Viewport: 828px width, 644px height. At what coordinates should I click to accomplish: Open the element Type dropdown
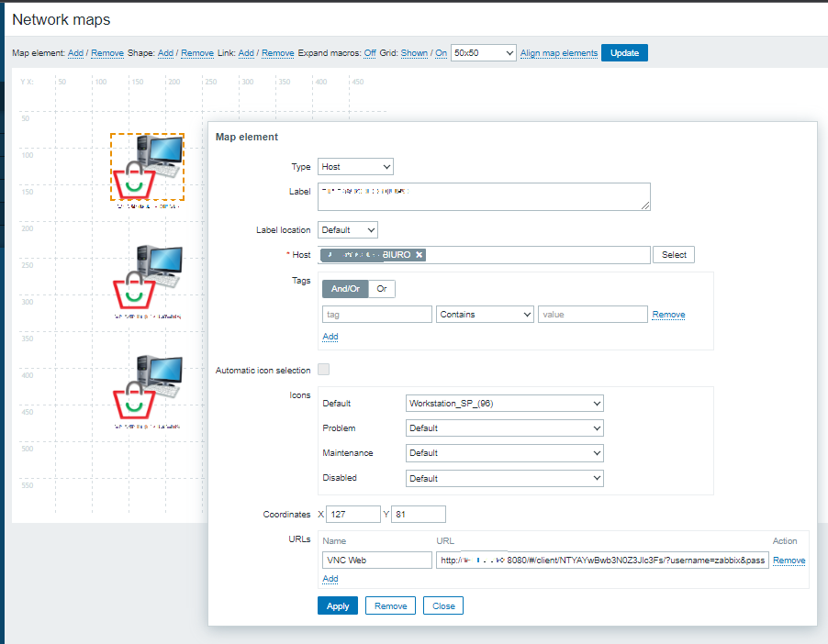354,166
